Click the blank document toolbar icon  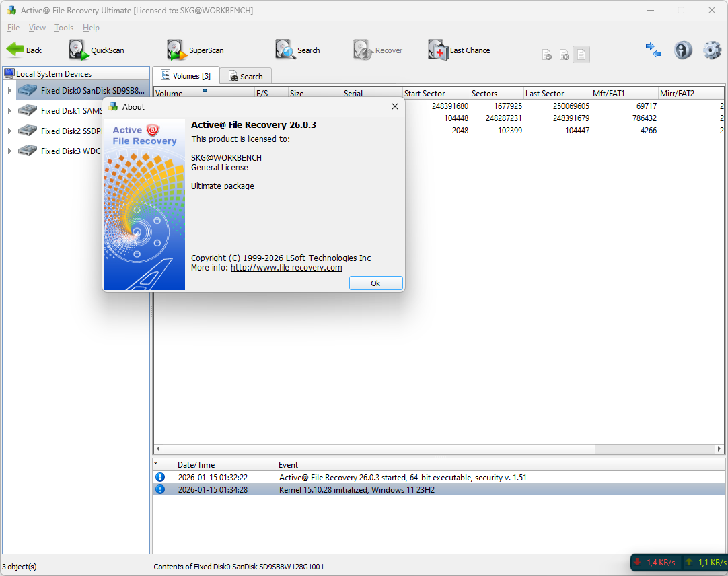tap(581, 55)
